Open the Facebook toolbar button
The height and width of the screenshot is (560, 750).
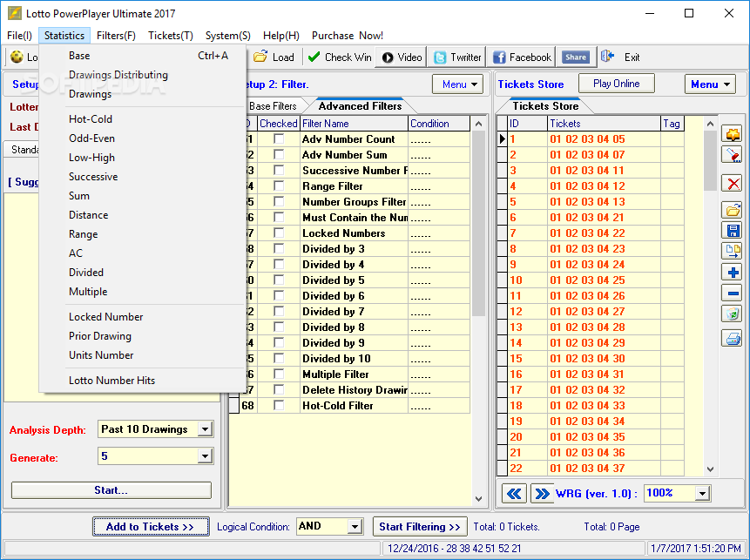522,57
